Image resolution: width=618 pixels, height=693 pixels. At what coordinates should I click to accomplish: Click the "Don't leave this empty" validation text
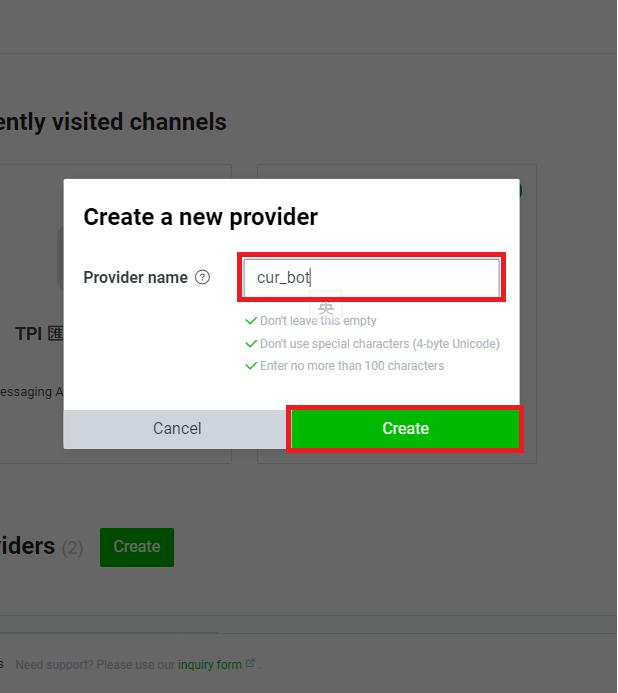coord(318,320)
